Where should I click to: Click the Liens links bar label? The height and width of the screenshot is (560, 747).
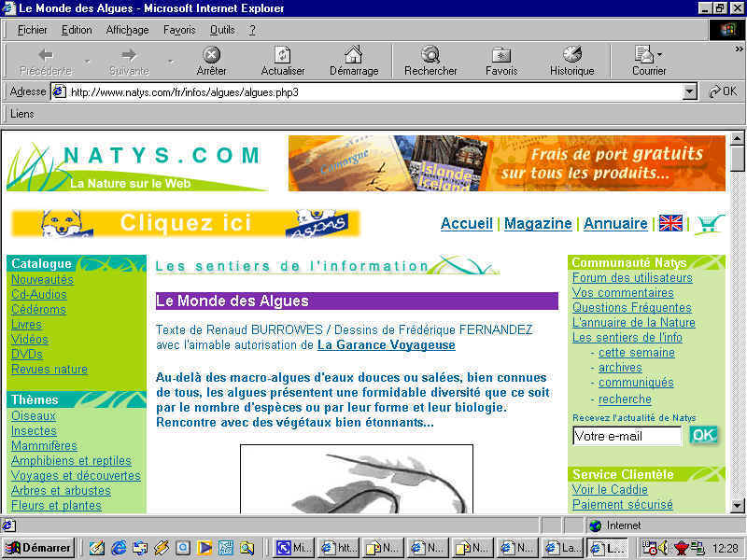(x=21, y=114)
